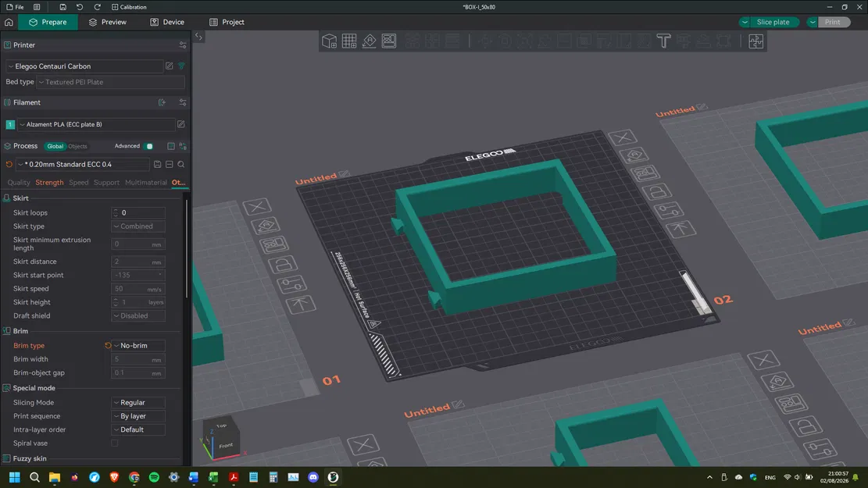Screen dimensions: 868x488
Task: Click the filament 1 color swatch
Action: (10, 124)
